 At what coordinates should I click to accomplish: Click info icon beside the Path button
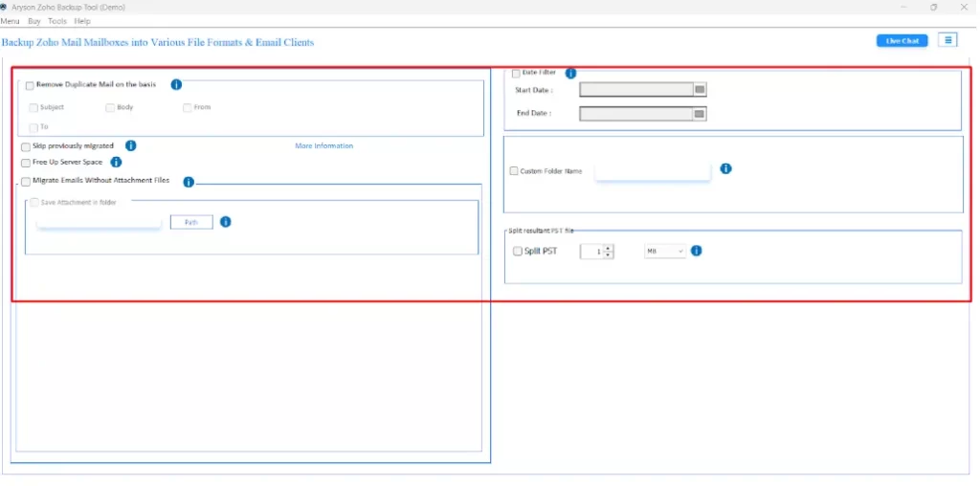click(x=225, y=222)
